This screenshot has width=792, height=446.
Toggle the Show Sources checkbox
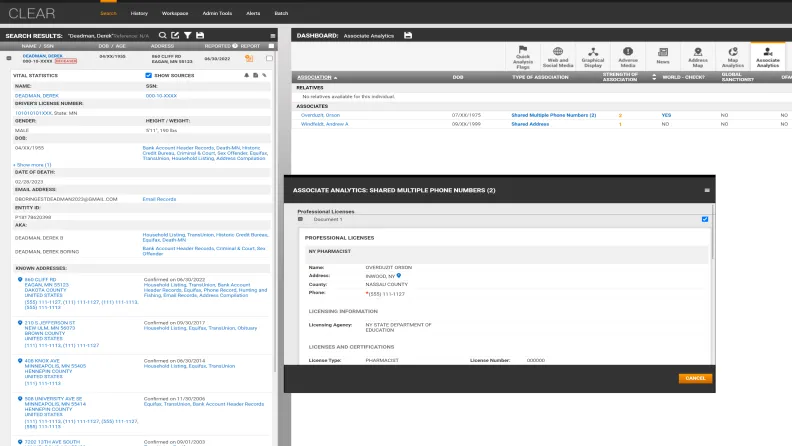click(x=149, y=75)
